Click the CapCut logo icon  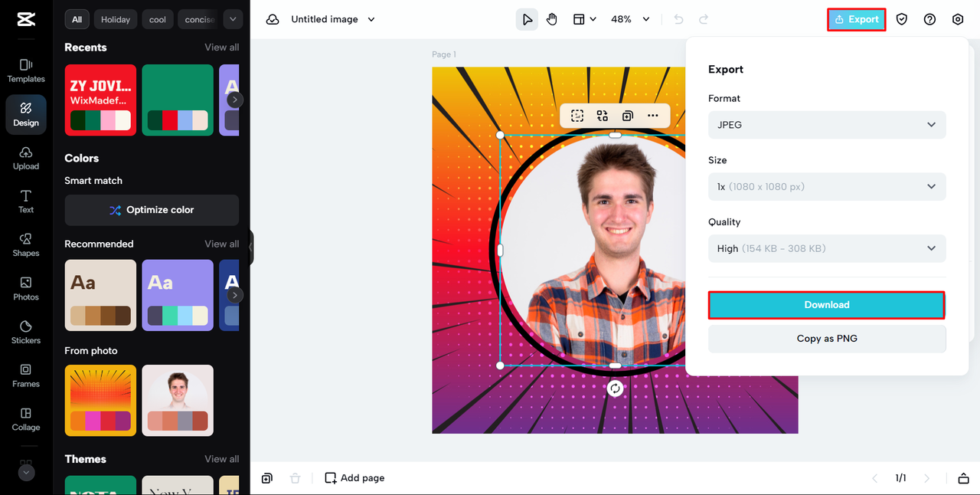pos(25,20)
